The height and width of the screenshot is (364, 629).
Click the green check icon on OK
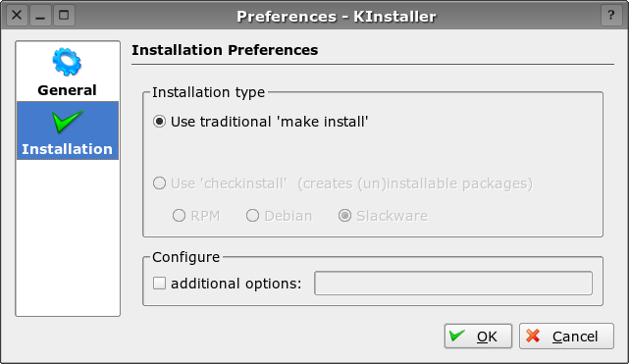[457, 336]
